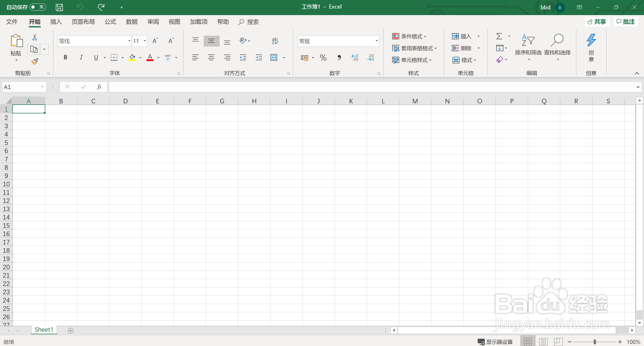
Task: Toggle middle align
Action: [x=211, y=41]
